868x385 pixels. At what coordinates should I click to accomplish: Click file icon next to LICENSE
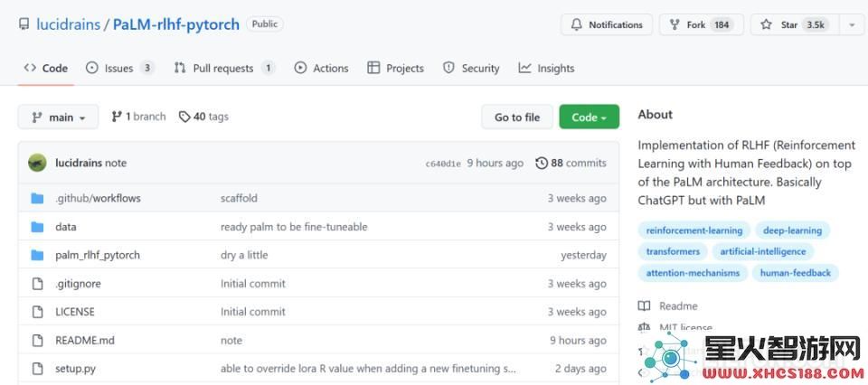click(x=37, y=312)
